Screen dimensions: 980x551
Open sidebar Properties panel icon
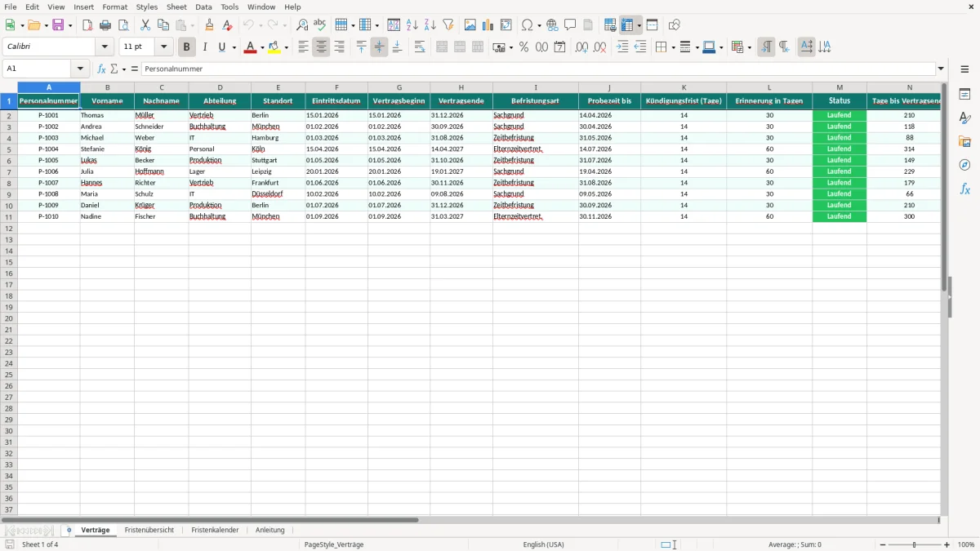pyautogui.click(x=964, y=94)
